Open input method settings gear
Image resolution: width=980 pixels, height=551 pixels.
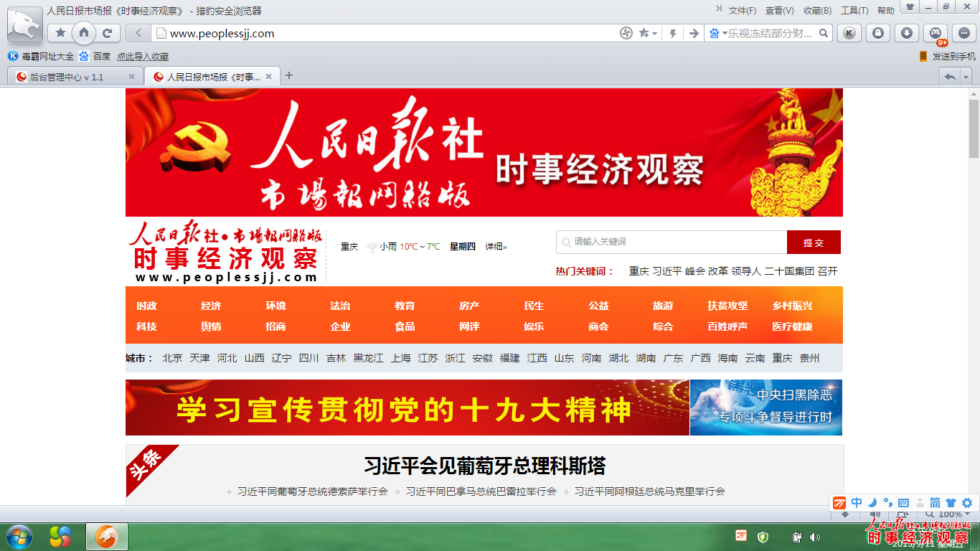click(x=967, y=503)
